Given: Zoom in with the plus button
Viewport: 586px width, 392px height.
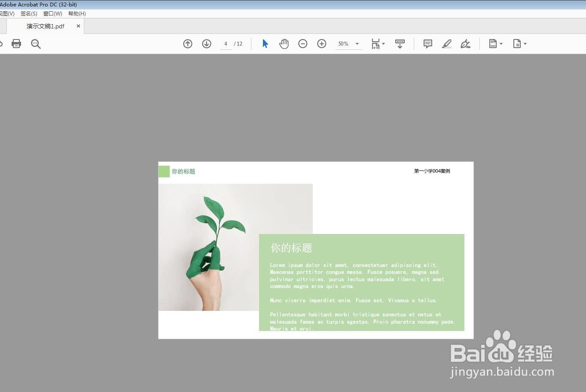Looking at the screenshot, I should pyautogui.click(x=322, y=44).
